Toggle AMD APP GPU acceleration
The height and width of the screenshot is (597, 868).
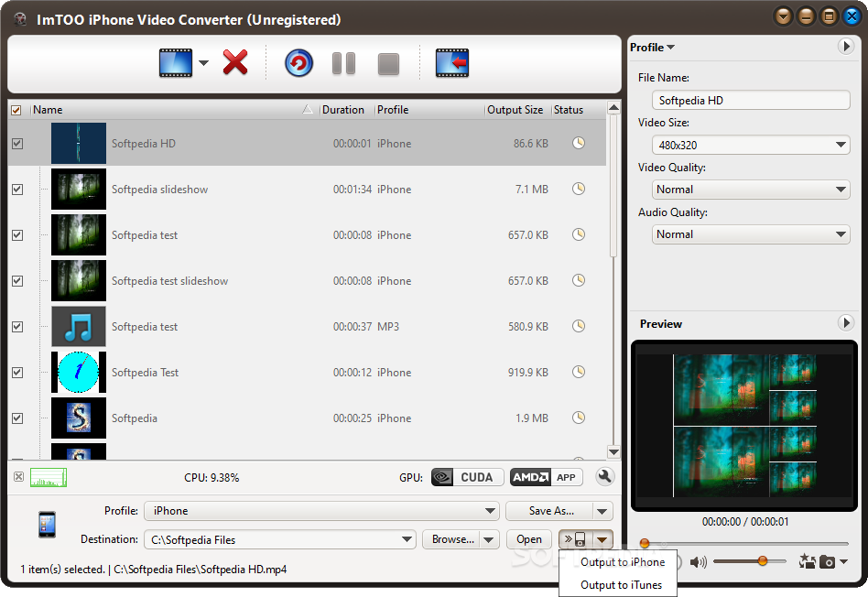(x=546, y=477)
